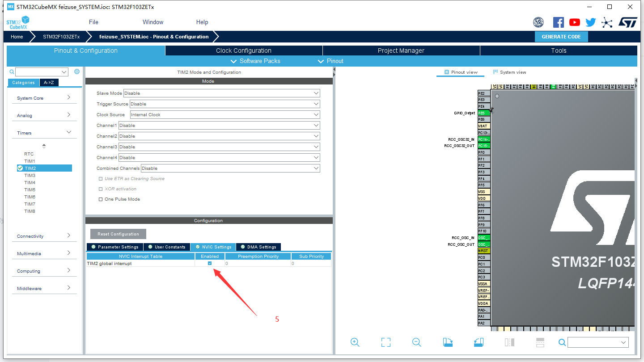The height and width of the screenshot is (362, 644).
Task: Open the Channel4 dropdown
Action: point(219,158)
